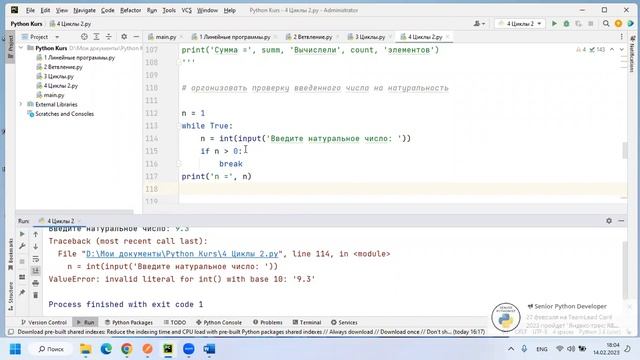Image resolution: width=640 pixels, height=360 pixels.
Task: Open Python Console tool window
Action: point(219,322)
